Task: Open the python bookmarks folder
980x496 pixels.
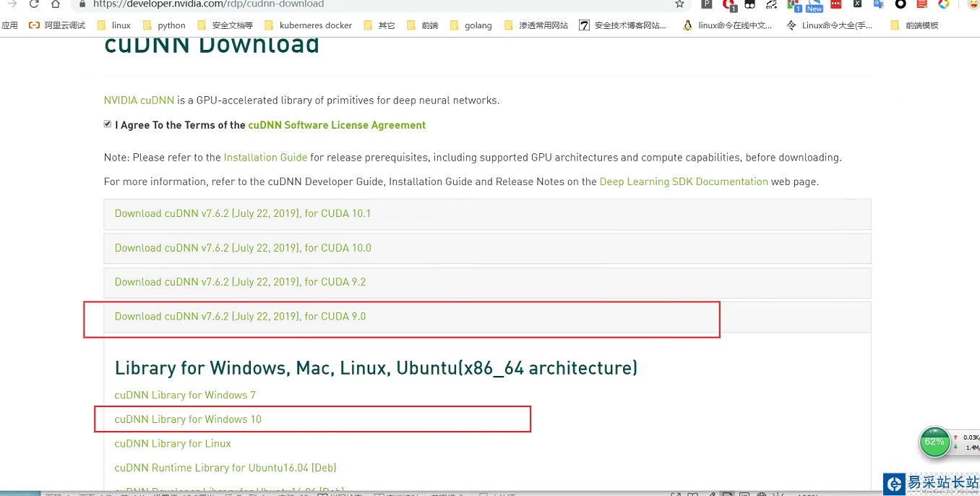Action: (164, 25)
